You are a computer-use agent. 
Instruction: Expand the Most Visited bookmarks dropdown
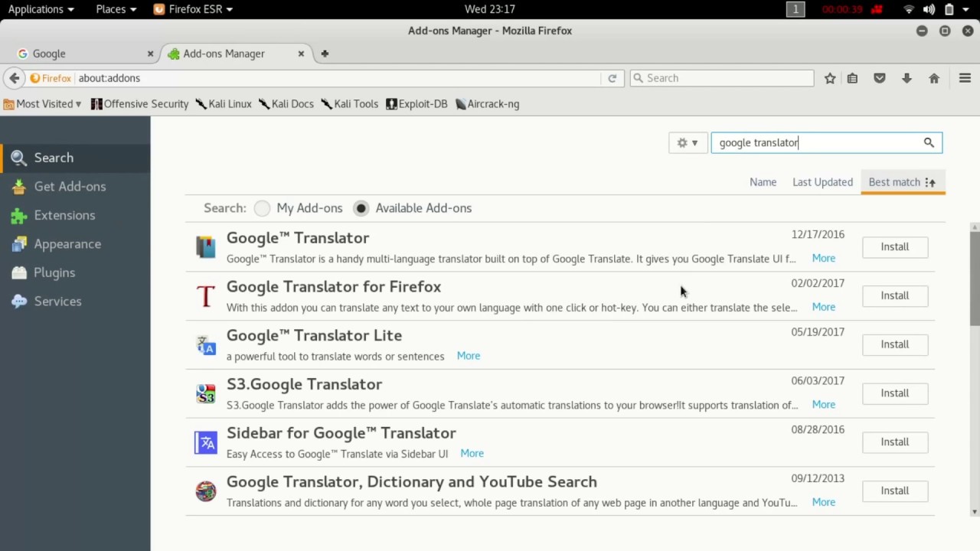(x=43, y=104)
